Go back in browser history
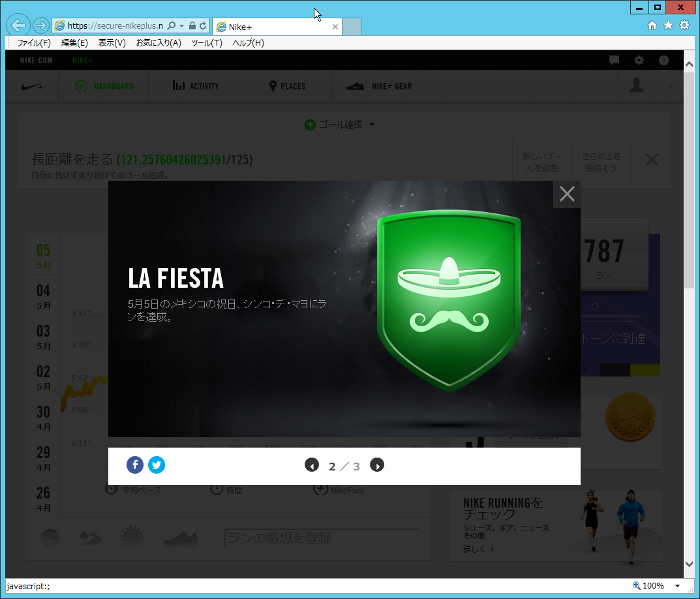Screen dimensions: 700x599 (x=18, y=25)
